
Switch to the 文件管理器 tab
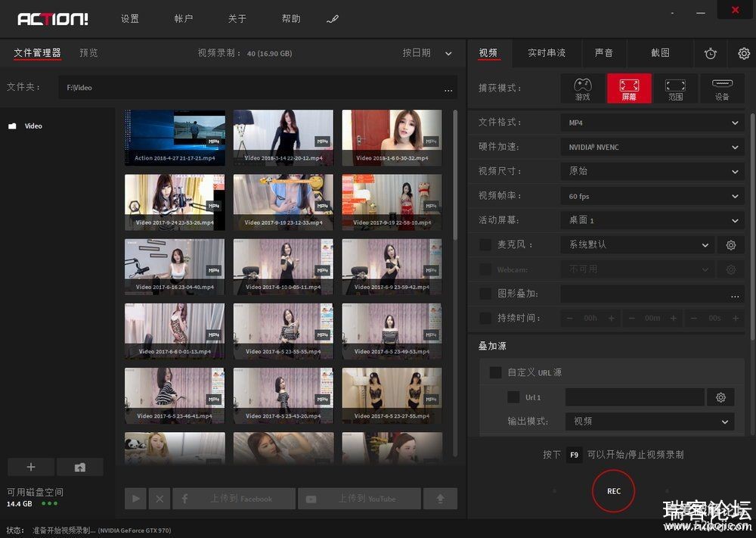(x=37, y=53)
